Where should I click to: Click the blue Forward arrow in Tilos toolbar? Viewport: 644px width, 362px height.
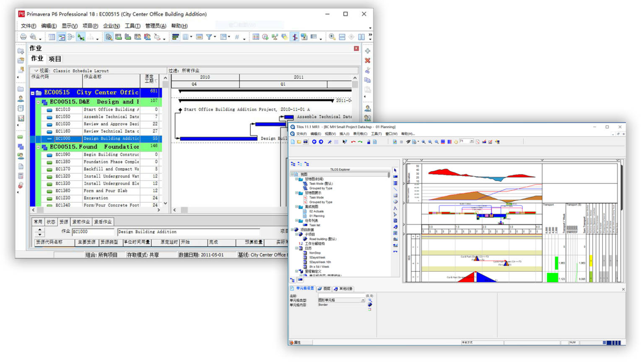(321, 142)
